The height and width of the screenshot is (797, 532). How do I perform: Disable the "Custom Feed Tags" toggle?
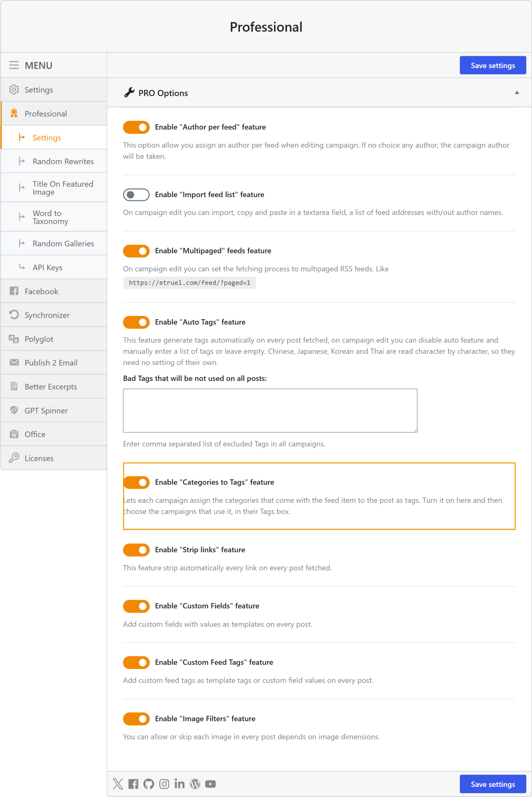(x=136, y=663)
